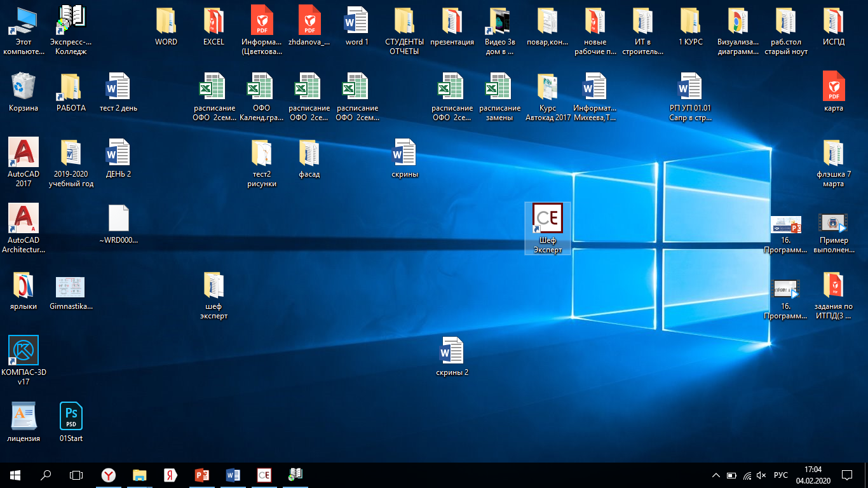Open the Этот компьютер desktop icon
868x488 pixels.
pyautogui.click(x=24, y=30)
